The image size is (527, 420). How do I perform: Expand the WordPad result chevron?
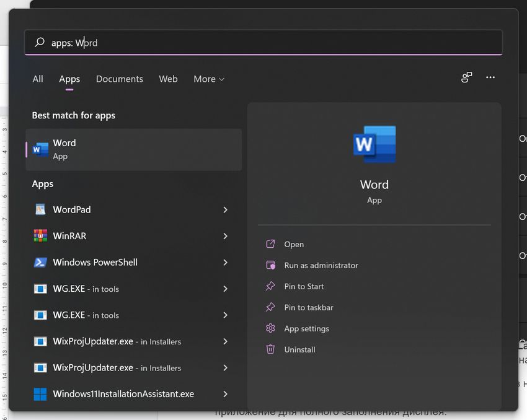pos(225,210)
